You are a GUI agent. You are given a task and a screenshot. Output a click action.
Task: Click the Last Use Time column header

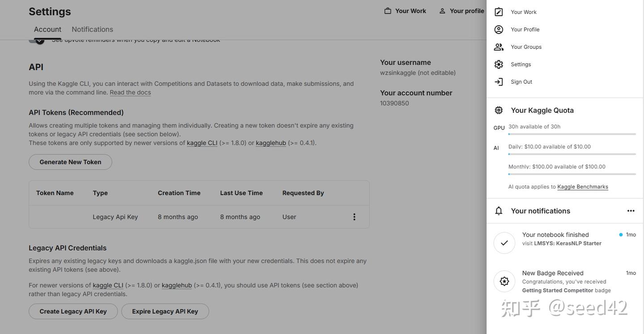pyautogui.click(x=241, y=193)
